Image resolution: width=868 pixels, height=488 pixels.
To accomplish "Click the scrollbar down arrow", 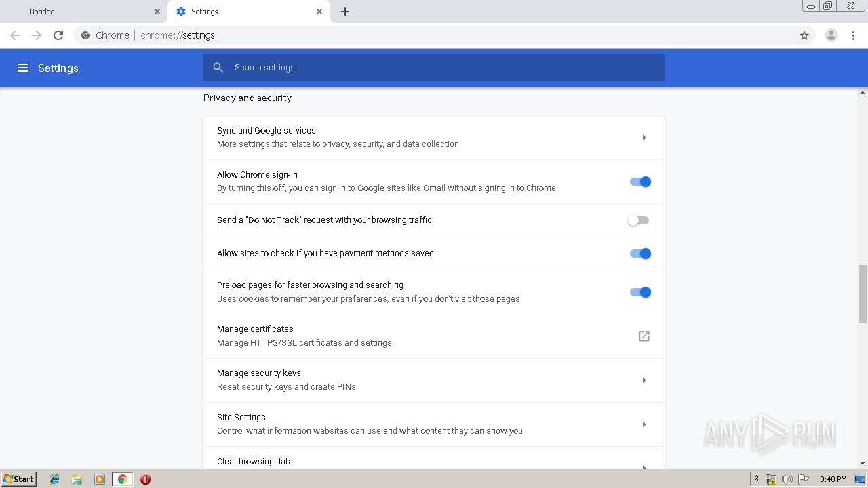I will (x=863, y=464).
